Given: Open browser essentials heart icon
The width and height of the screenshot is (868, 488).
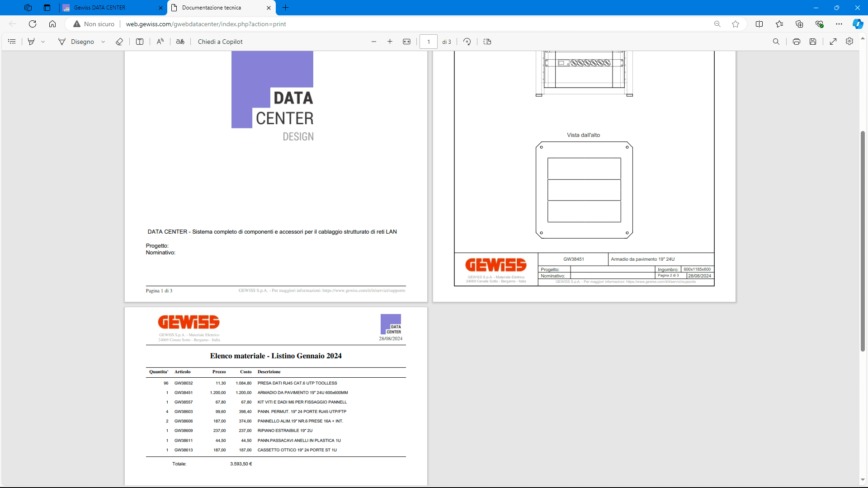Looking at the screenshot, I should (x=819, y=24).
